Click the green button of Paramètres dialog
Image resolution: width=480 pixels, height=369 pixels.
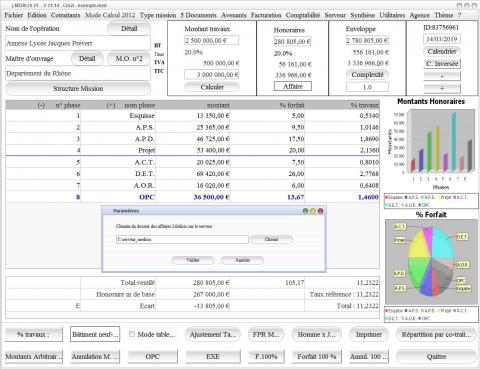305,211
